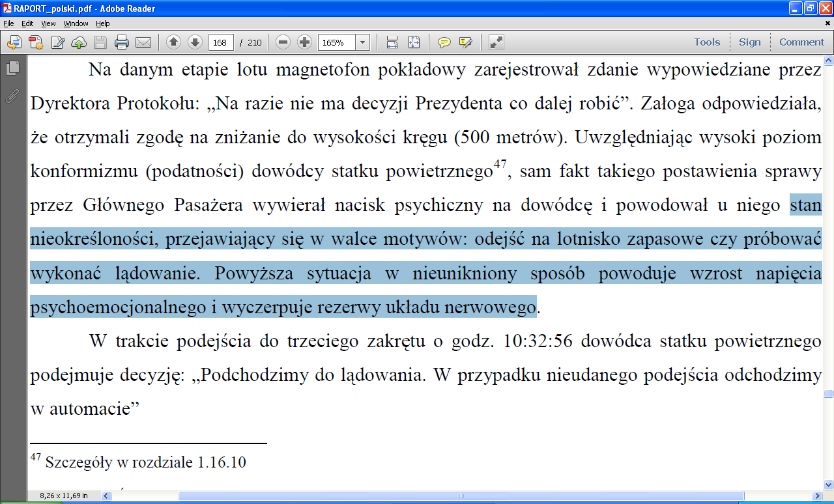The height and width of the screenshot is (504, 834).
Task: Open the Window menu
Action: coord(76,23)
